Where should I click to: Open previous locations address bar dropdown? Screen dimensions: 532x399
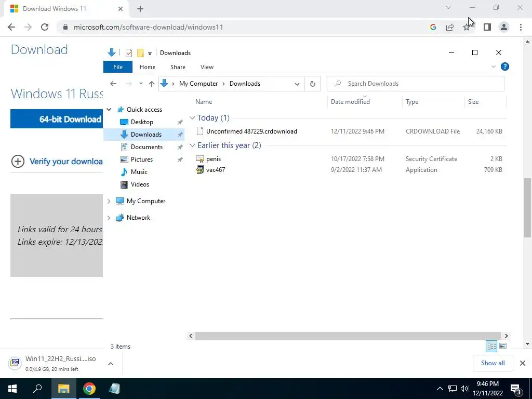pos(297,84)
